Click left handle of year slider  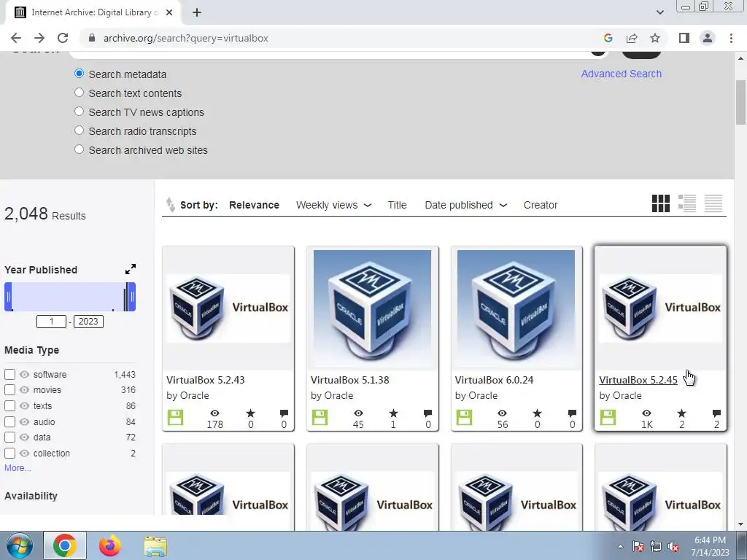pyautogui.click(x=8, y=297)
